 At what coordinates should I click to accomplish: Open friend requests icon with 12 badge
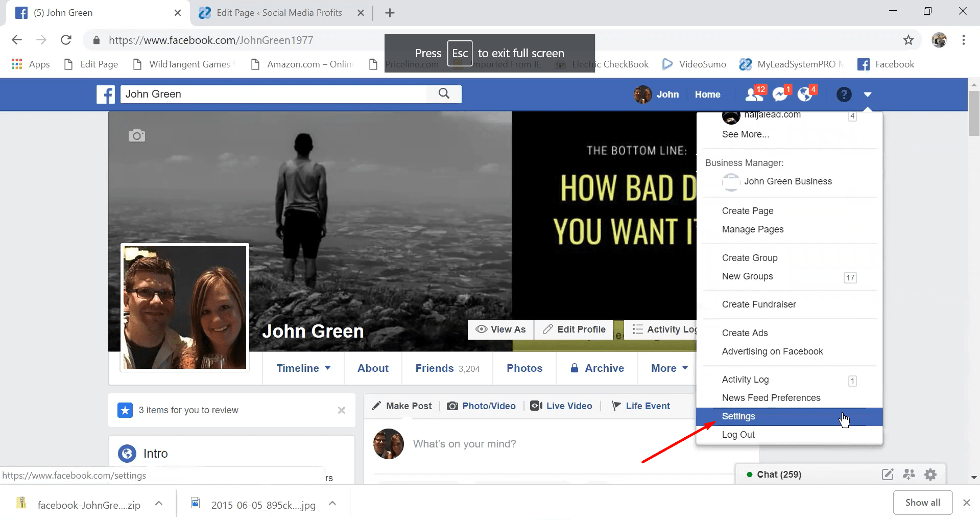754,94
